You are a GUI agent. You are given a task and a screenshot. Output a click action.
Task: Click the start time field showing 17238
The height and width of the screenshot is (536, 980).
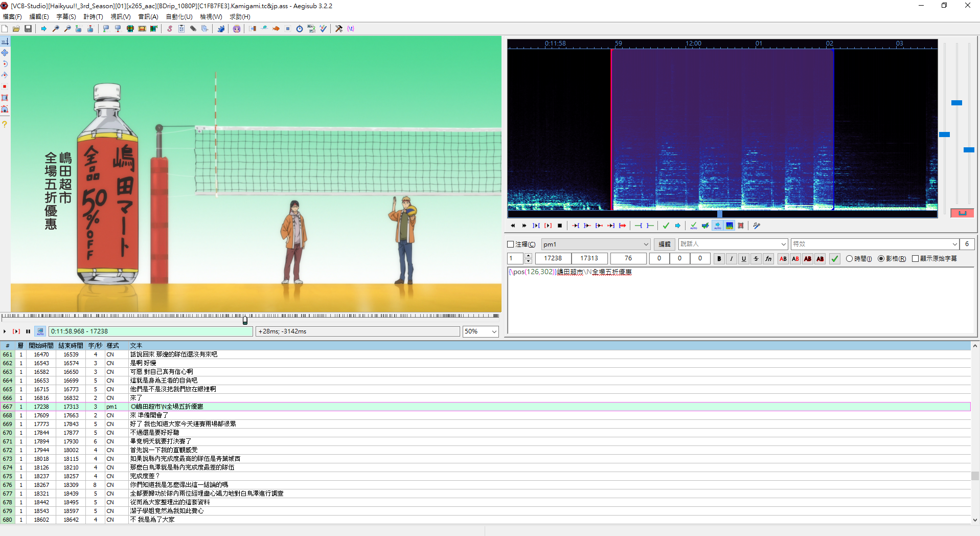tap(553, 259)
